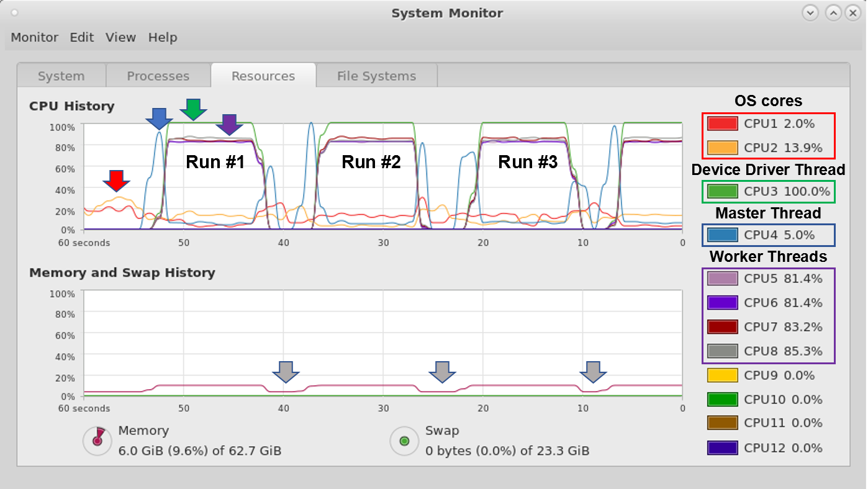The image size is (868, 489).
Task: Open the Edit menu
Action: click(x=81, y=37)
